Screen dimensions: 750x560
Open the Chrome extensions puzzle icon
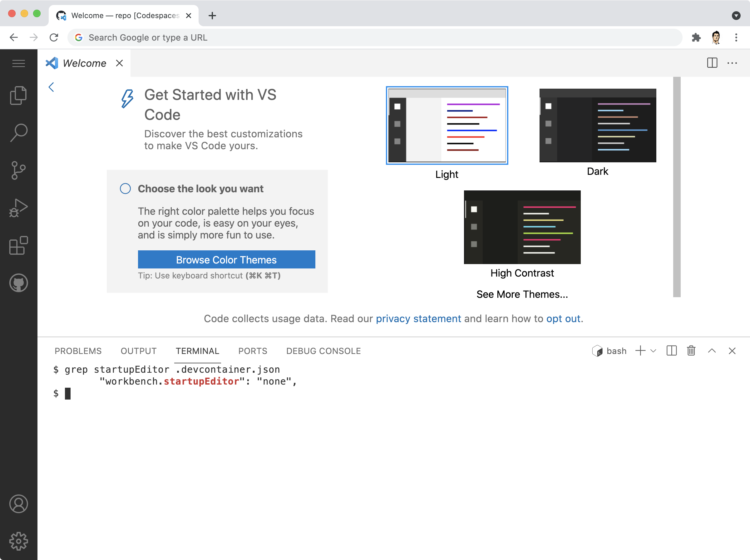[x=696, y=37]
